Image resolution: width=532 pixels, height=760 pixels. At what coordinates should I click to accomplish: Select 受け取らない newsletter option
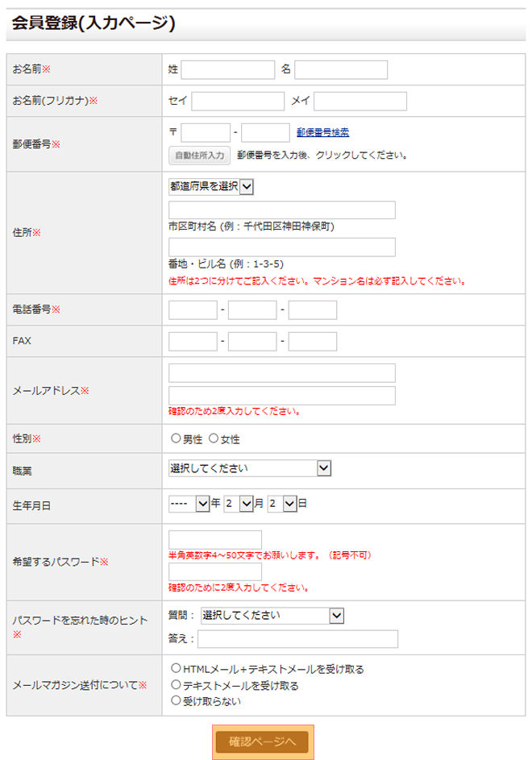click(x=176, y=700)
